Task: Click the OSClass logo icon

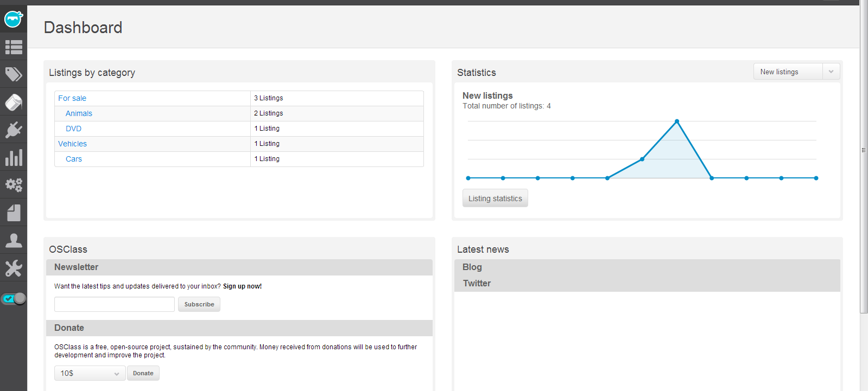Action: tap(14, 19)
